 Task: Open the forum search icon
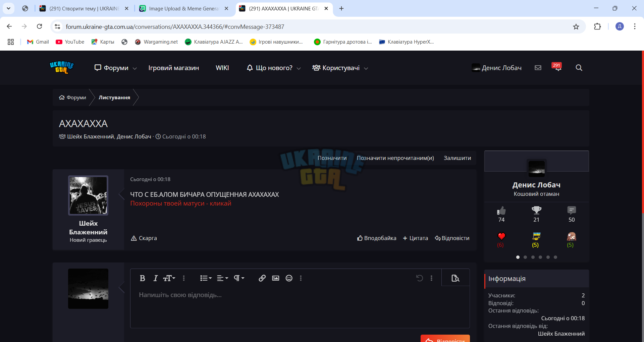579,68
